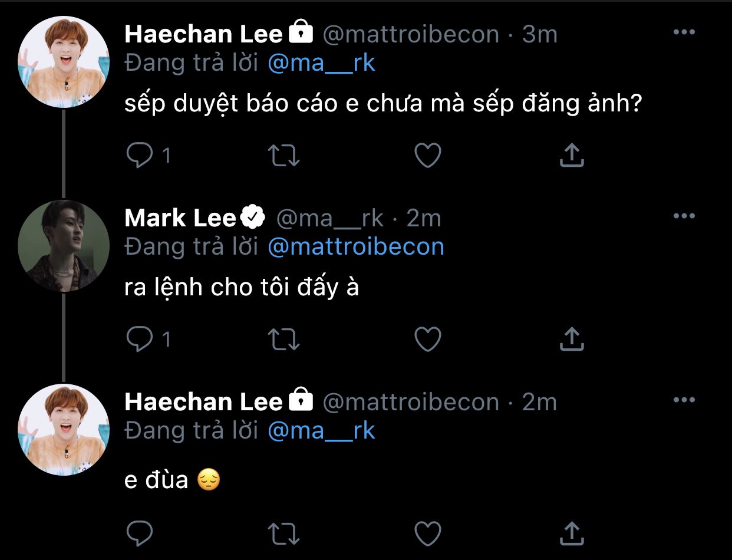The image size is (732, 560).
Task: Open the @ma__rk mention in the first tweet
Action: (321, 62)
